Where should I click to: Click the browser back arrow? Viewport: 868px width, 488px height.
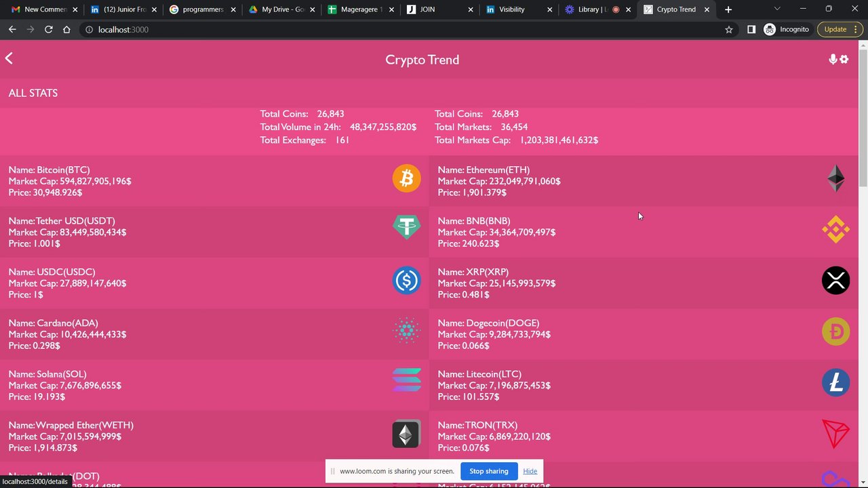[12, 29]
